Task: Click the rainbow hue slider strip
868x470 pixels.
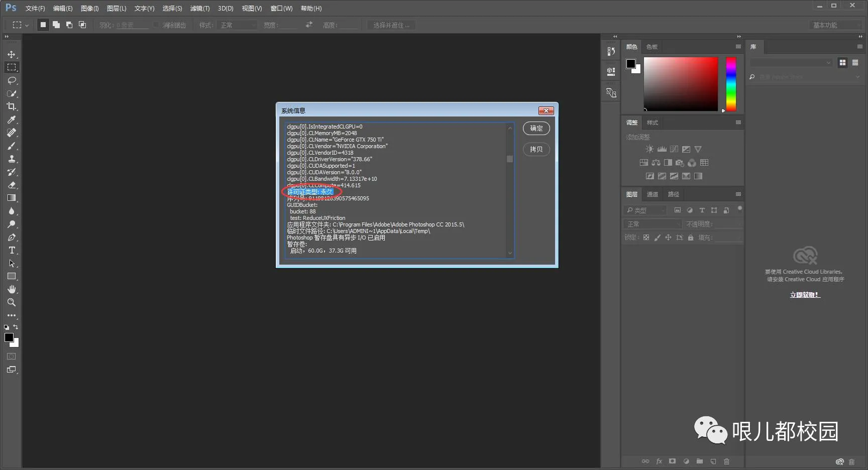Action: tap(731, 84)
